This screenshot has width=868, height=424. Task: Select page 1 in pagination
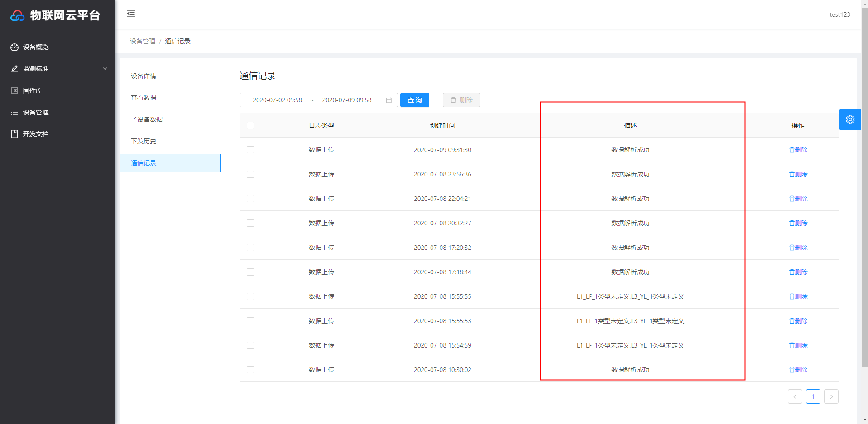click(813, 396)
